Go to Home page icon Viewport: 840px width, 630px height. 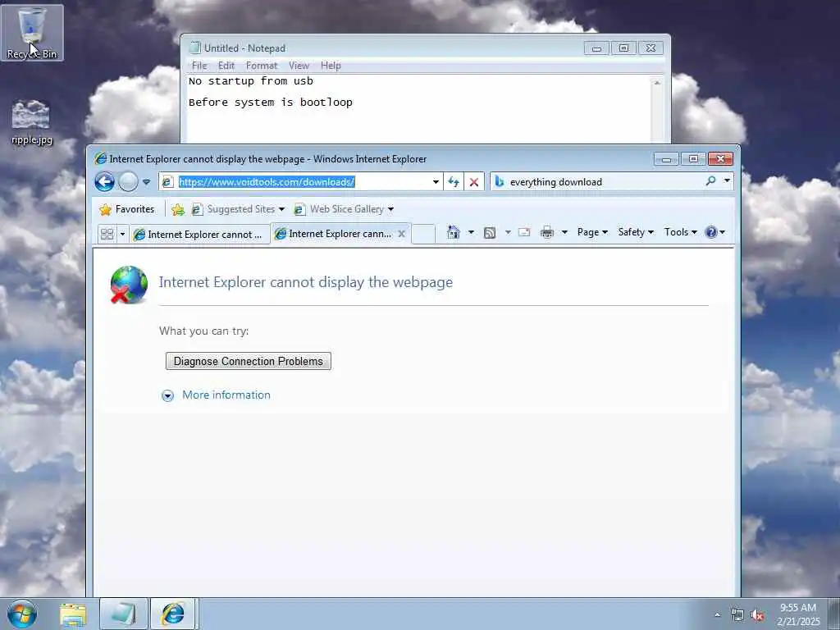(x=454, y=232)
